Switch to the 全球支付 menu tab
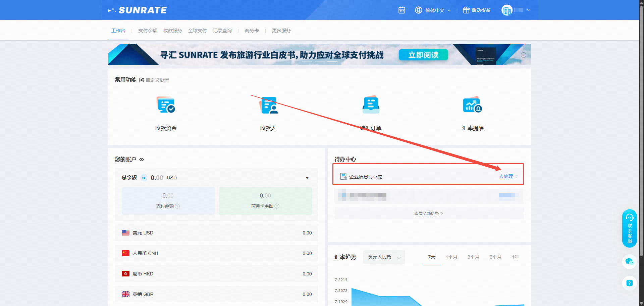Viewport: 644px width, 306px height. pos(197,31)
